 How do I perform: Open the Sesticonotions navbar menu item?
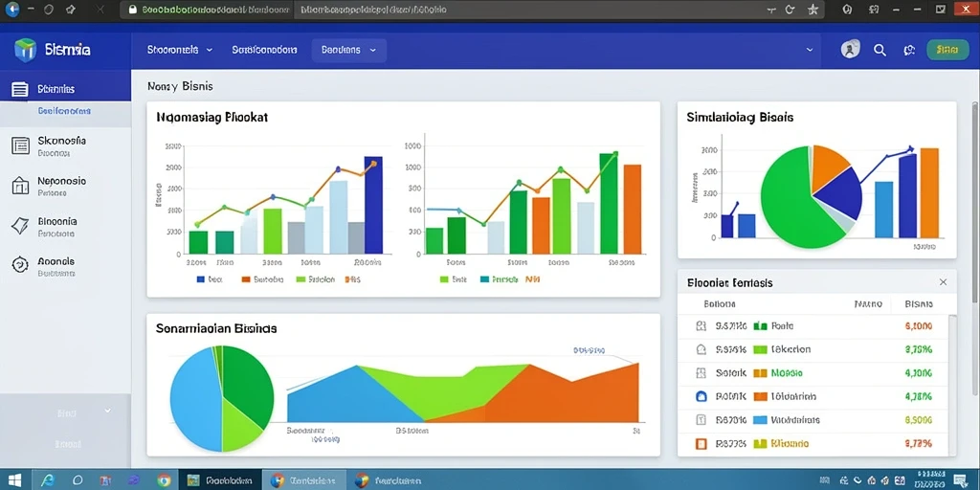(x=264, y=50)
